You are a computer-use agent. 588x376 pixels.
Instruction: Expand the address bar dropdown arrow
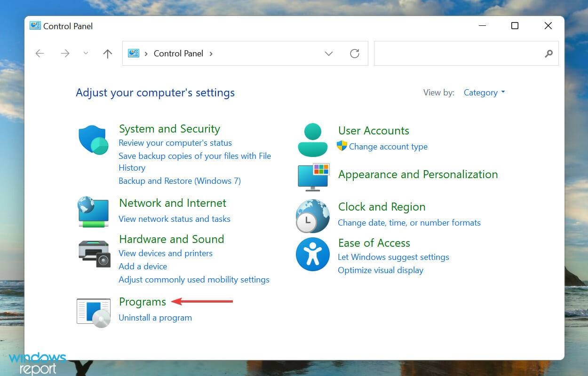tap(328, 54)
